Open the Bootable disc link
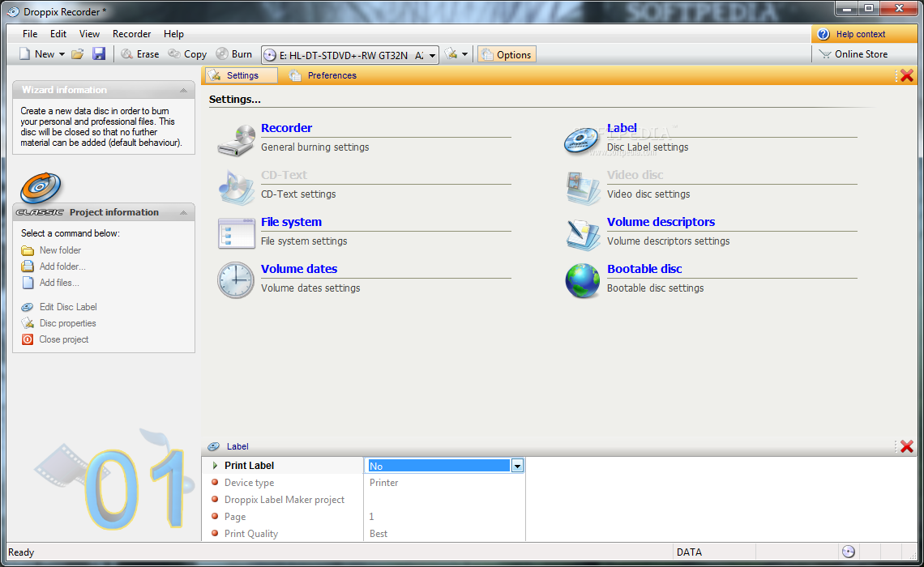This screenshot has height=567, width=924. point(644,268)
